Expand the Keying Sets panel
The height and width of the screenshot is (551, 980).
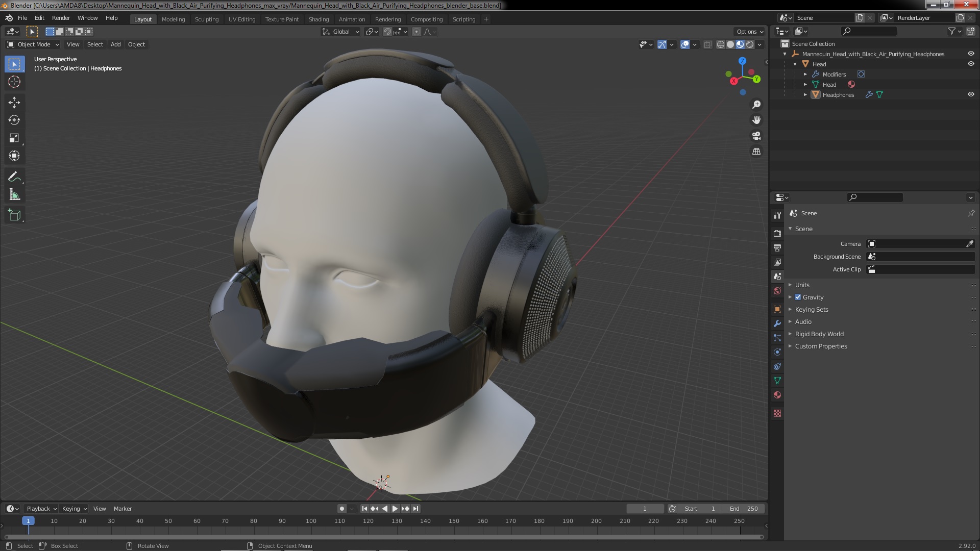(x=811, y=309)
